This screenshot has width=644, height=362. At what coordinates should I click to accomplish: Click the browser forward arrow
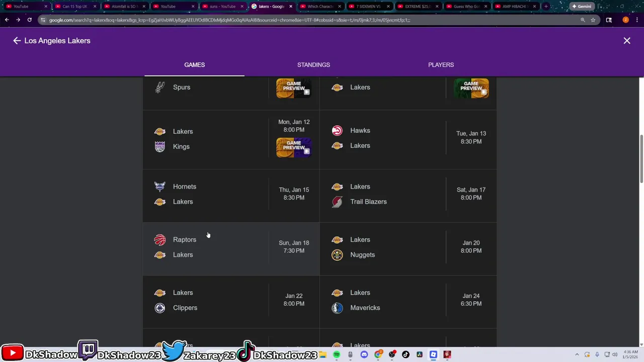18,20
